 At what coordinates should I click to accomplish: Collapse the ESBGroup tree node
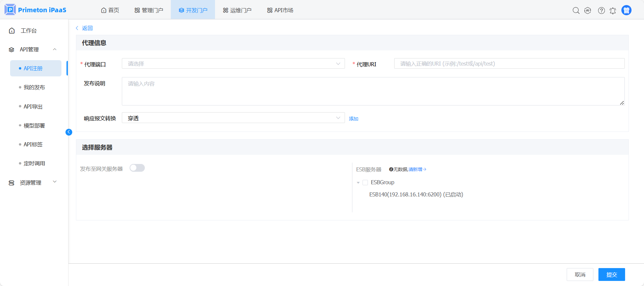[358, 183]
